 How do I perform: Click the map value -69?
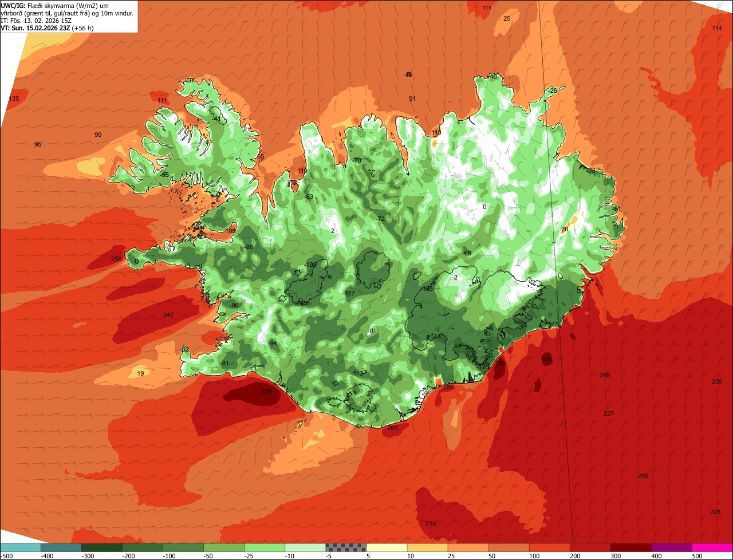(x=466, y=254)
